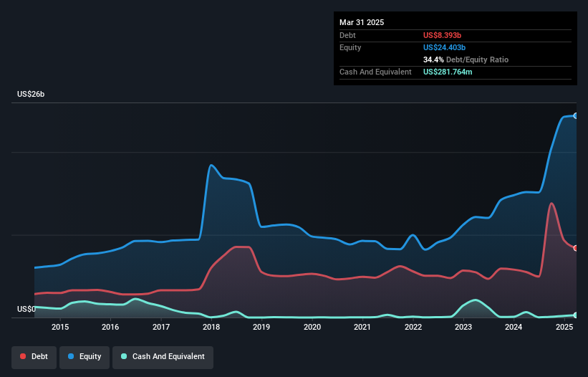Click the 2015 x-axis label
Viewport: 588px width, 377px height.
click(60, 327)
